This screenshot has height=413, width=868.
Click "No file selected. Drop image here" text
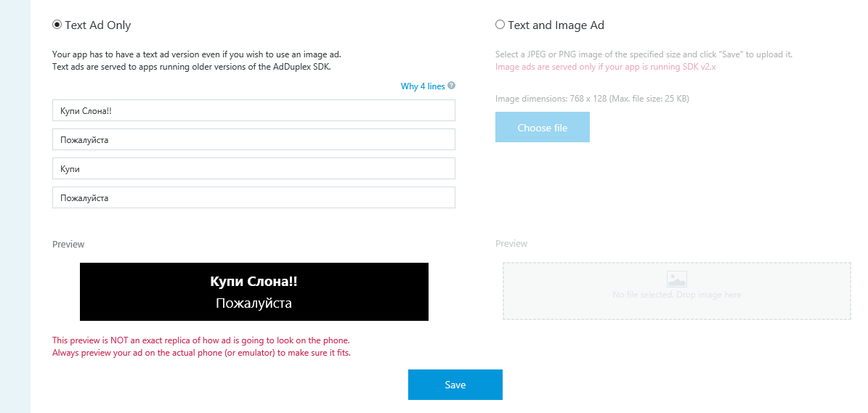coord(676,295)
